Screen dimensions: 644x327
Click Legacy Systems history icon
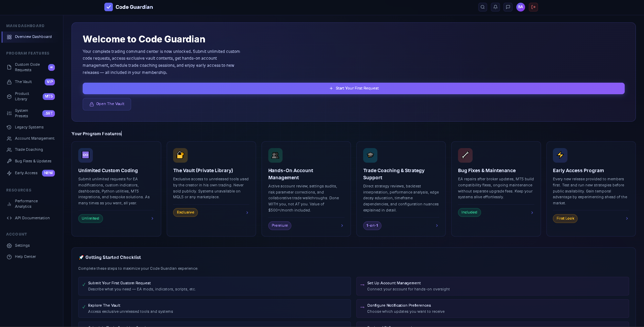pos(9,127)
